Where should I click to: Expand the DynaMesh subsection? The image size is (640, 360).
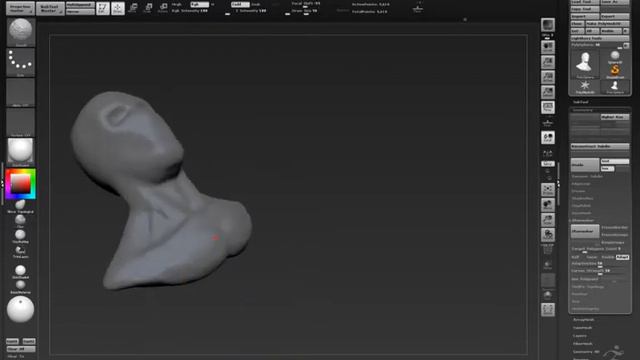click(x=582, y=213)
